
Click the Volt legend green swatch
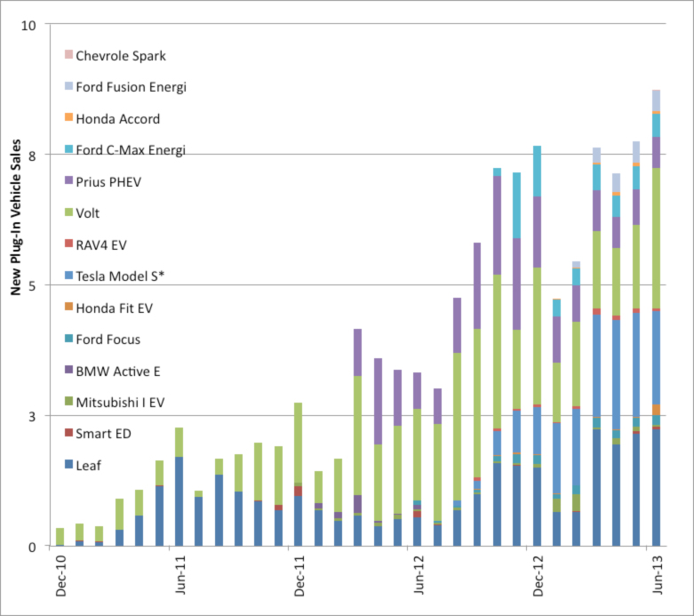pos(68,212)
